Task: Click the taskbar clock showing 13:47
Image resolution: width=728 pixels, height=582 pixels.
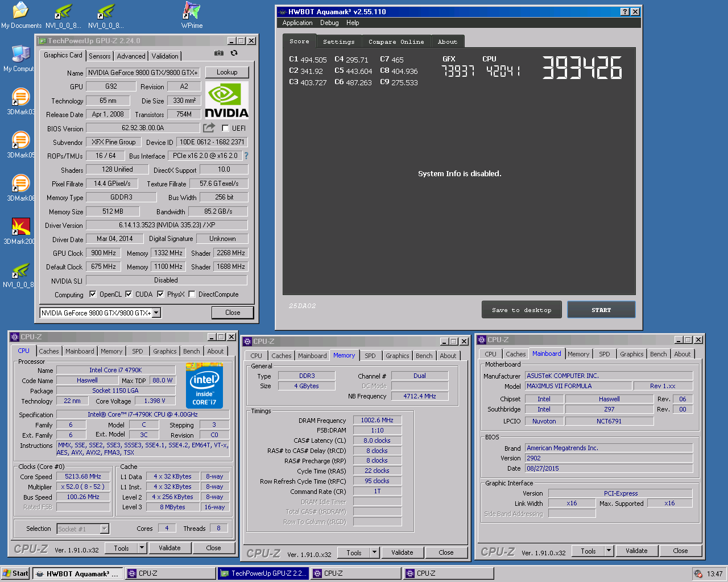Action: (714, 574)
